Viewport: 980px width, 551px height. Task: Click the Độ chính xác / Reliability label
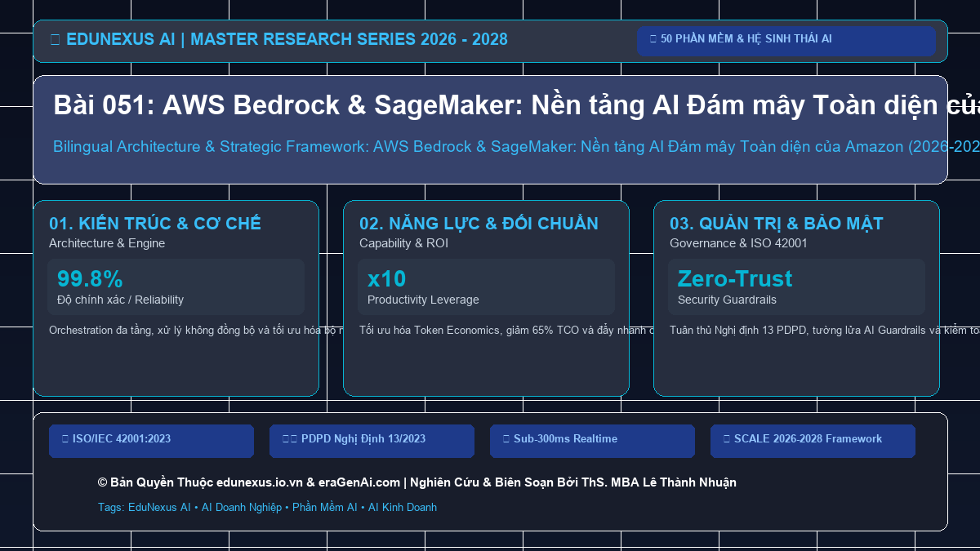point(120,300)
